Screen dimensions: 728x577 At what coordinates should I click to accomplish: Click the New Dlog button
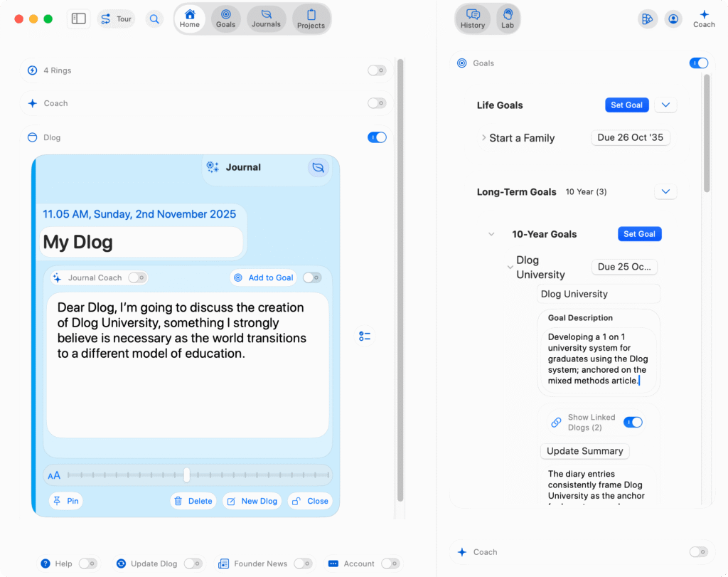pyautogui.click(x=252, y=501)
